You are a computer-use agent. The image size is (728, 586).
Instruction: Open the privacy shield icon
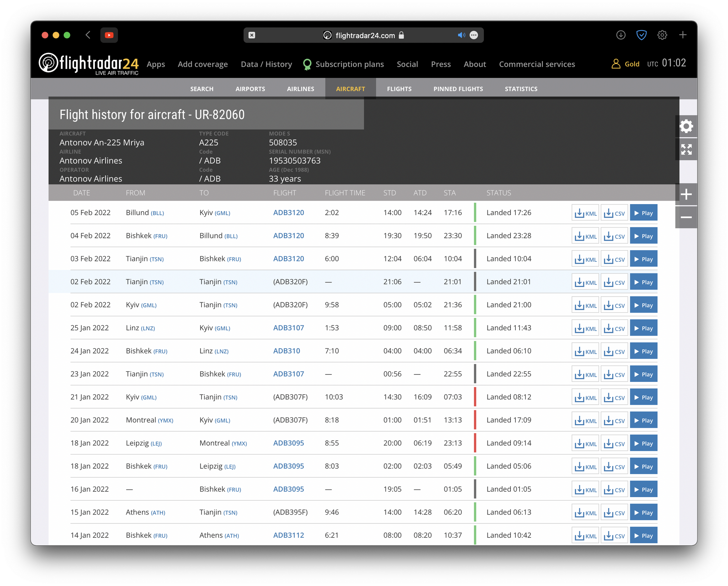pos(641,35)
